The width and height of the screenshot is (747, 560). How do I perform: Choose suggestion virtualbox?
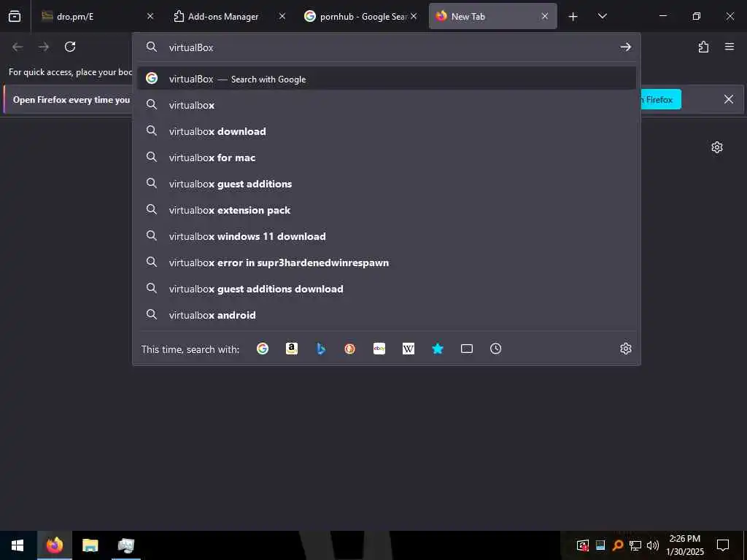coord(387,105)
